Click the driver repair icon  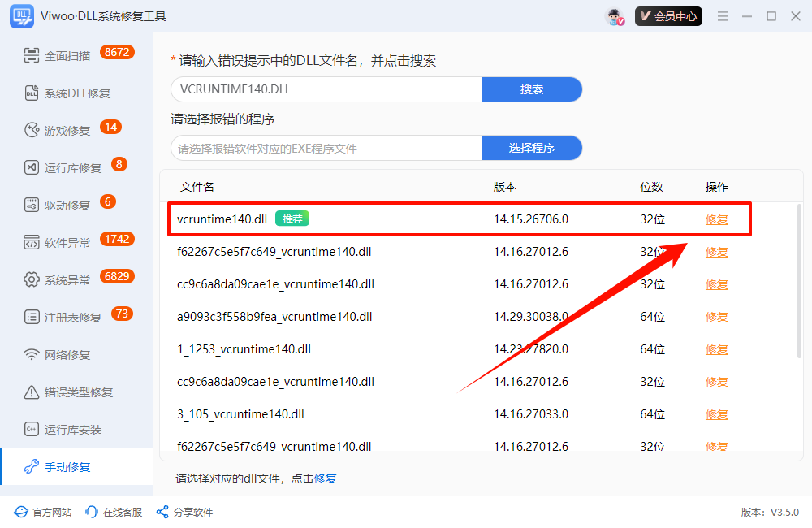pos(32,206)
